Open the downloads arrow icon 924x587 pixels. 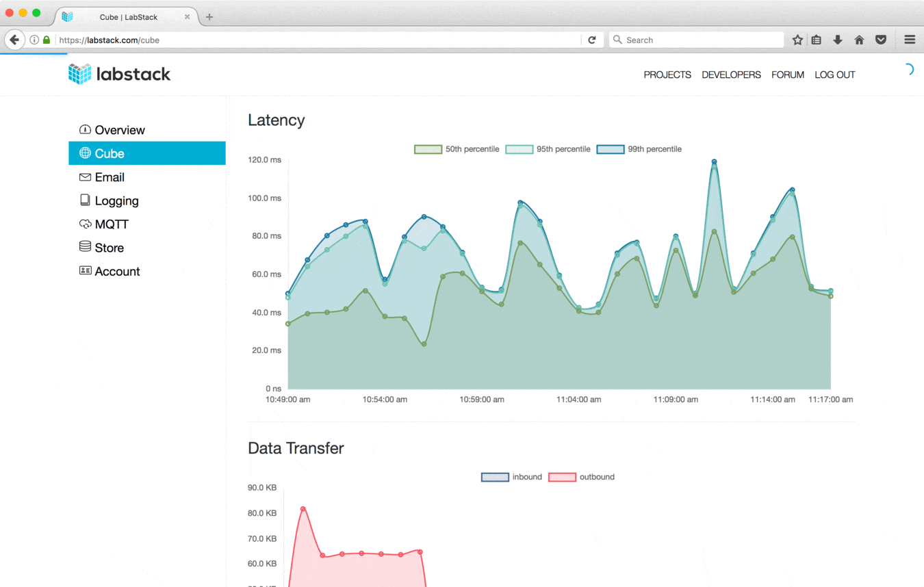(x=838, y=40)
